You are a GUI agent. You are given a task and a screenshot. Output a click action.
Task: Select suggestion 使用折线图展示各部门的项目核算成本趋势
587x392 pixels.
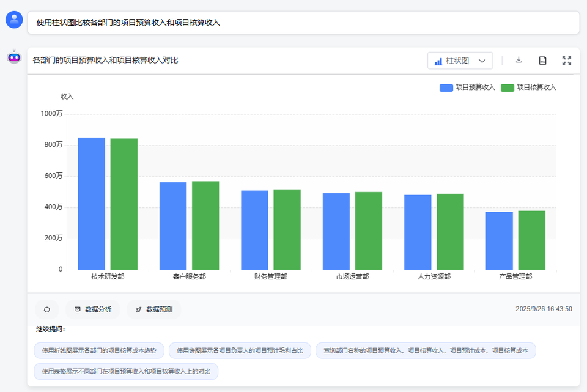click(99, 351)
